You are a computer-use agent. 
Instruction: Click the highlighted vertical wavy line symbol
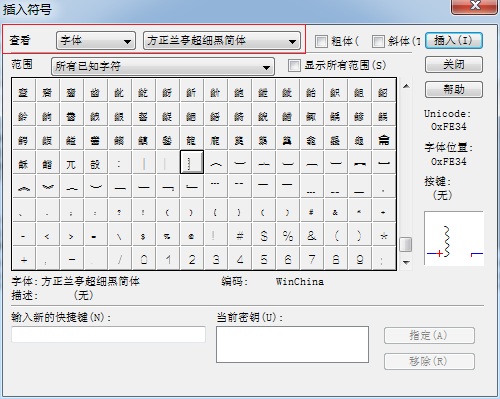pos(192,162)
